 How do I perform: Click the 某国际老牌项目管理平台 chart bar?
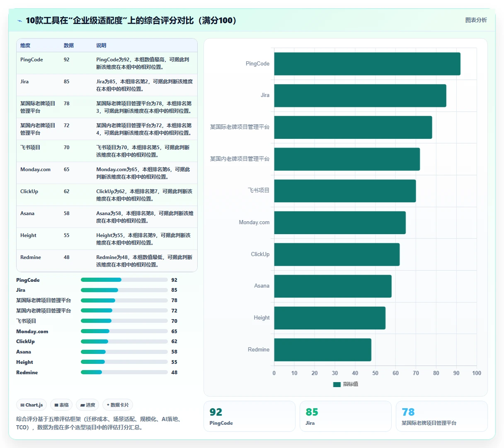[353, 127]
